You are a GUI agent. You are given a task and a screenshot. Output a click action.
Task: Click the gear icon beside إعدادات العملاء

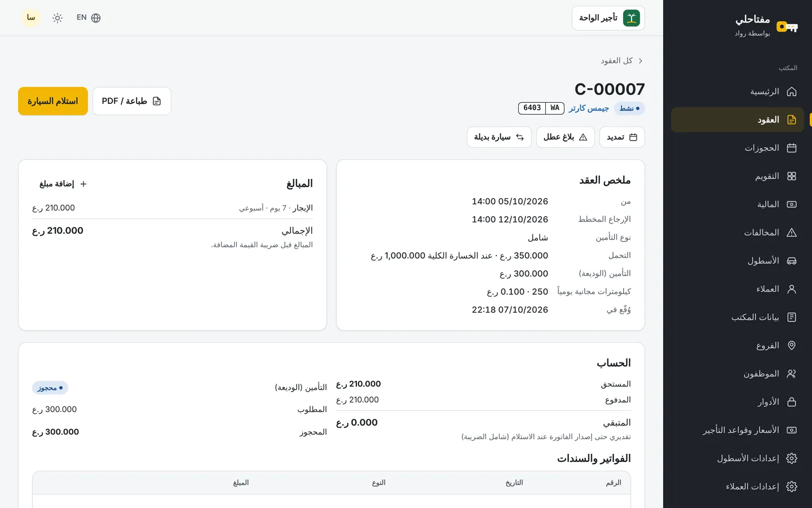point(792,487)
